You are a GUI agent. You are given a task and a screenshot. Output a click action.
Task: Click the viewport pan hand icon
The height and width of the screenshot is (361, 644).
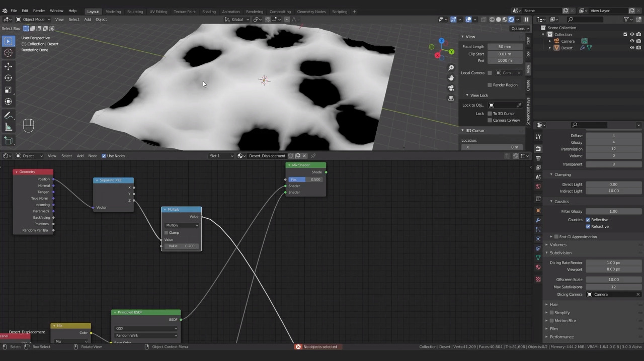coord(451,78)
